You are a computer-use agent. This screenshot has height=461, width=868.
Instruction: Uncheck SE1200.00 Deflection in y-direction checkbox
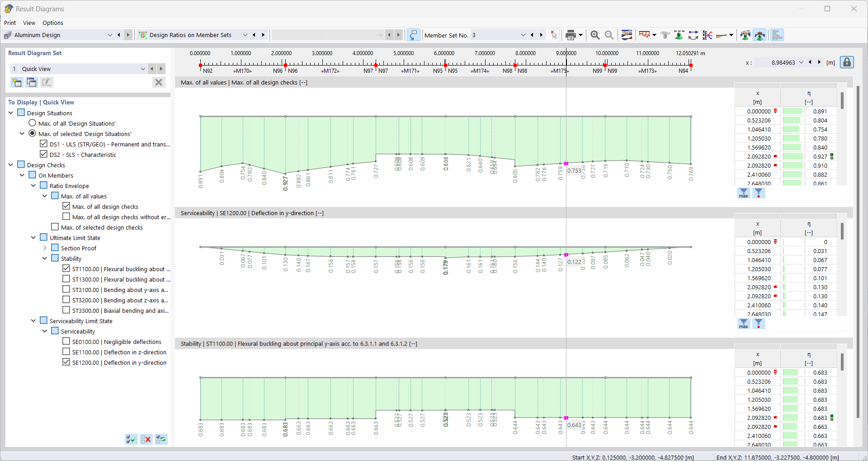tap(66, 362)
